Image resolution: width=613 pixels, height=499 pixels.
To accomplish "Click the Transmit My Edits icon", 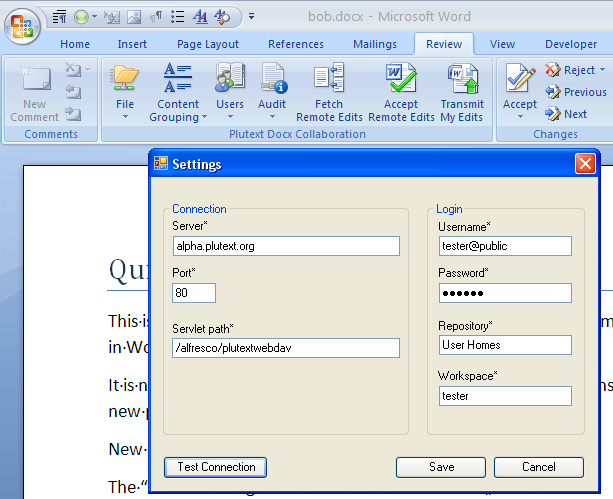I will [x=461, y=80].
